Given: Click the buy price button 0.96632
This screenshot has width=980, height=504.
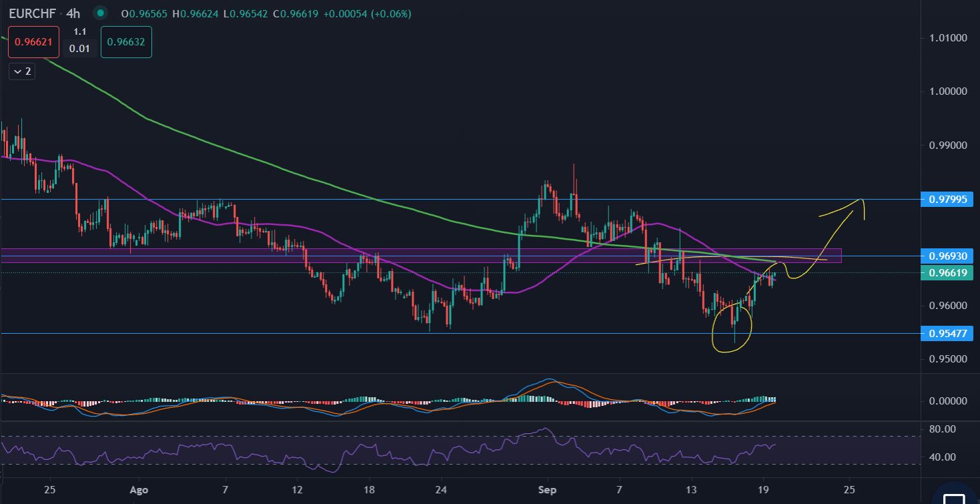Looking at the screenshot, I should pos(126,41).
